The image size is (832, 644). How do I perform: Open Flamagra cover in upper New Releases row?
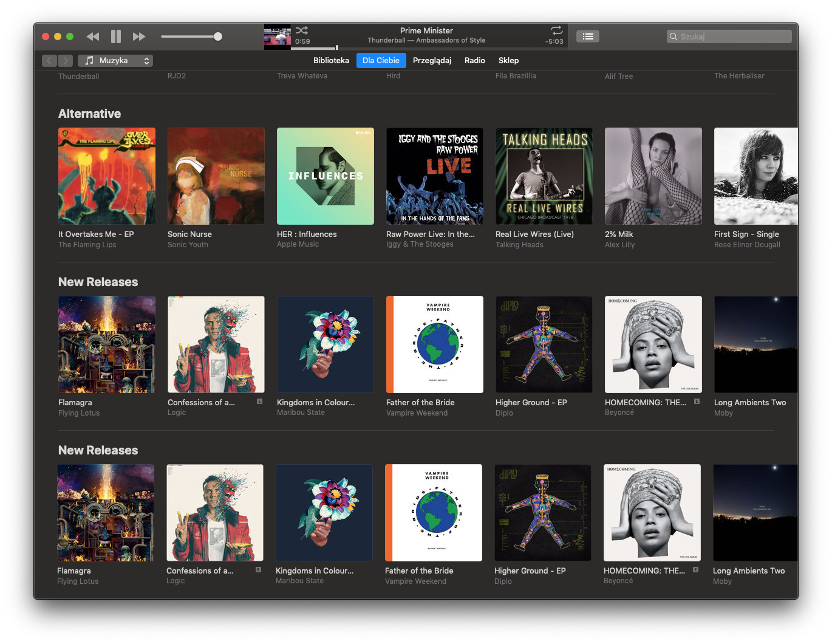[107, 344]
